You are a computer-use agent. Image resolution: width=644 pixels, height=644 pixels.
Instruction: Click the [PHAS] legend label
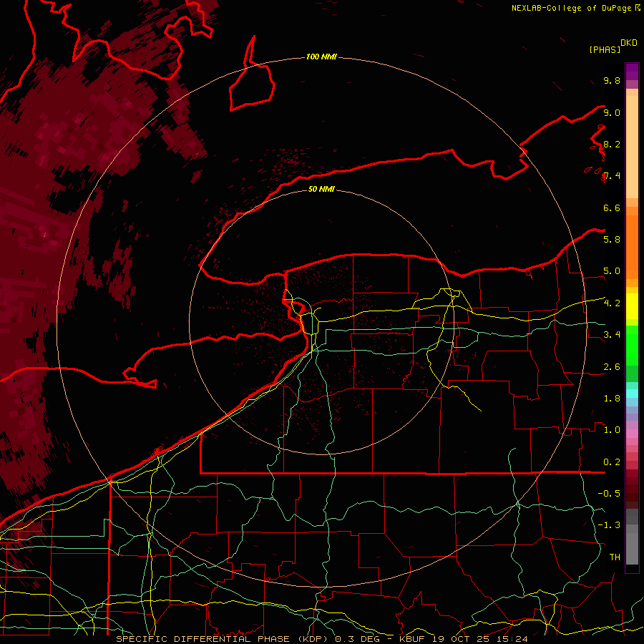[605, 49]
